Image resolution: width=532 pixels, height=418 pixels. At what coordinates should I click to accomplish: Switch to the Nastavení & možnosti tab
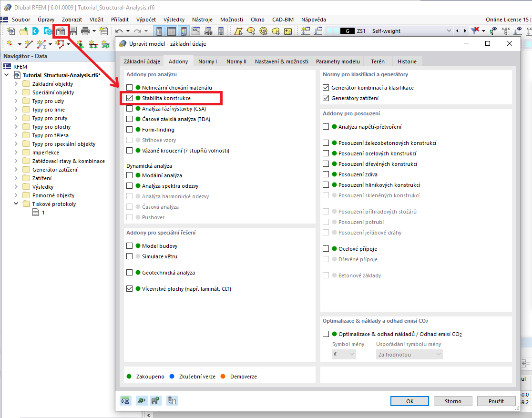pyautogui.click(x=282, y=61)
